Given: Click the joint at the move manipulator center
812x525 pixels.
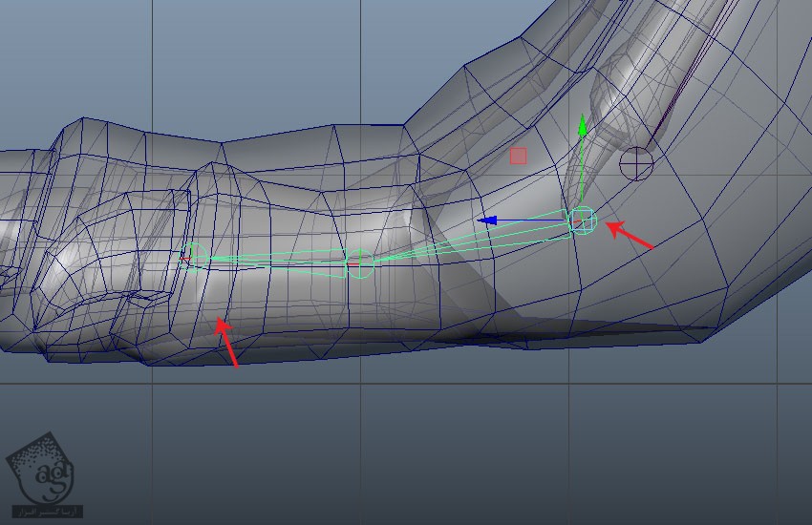Looking at the screenshot, I should click(x=582, y=220).
